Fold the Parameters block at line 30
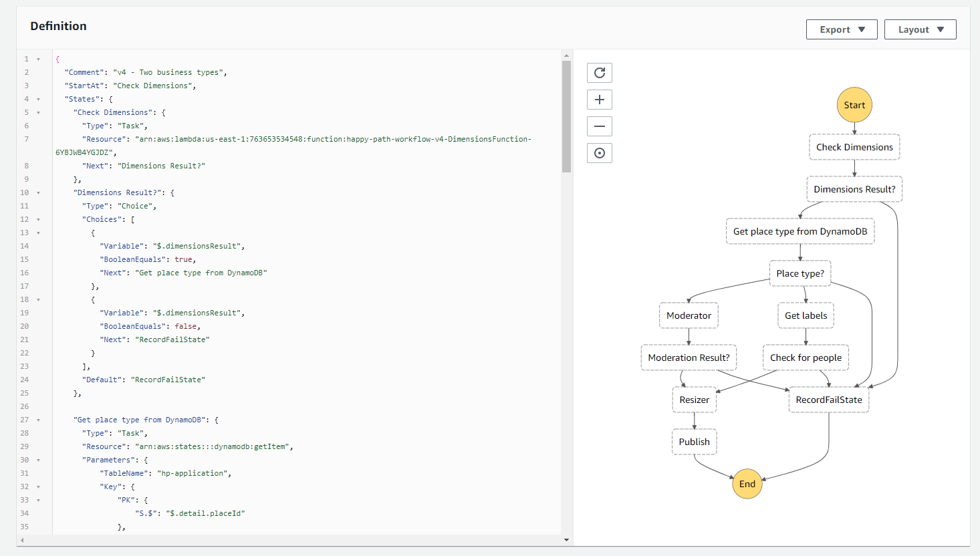This screenshot has width=980, height=556. coord(38,460)
